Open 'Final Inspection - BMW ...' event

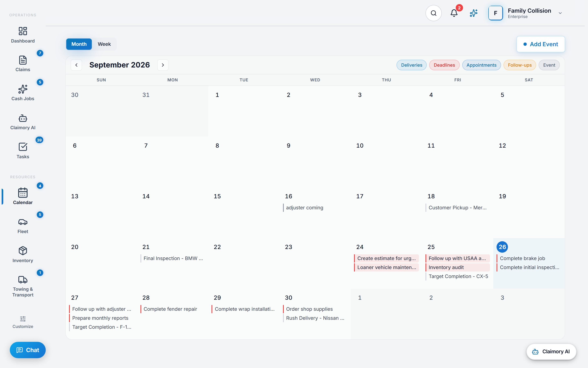coord(173,258)
